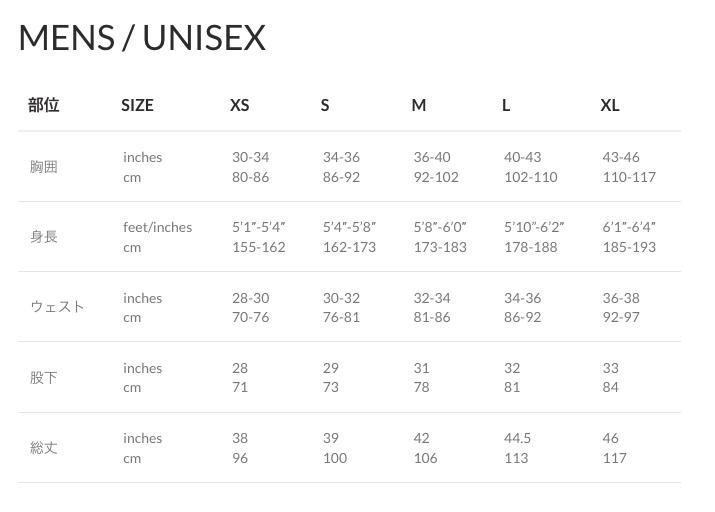Select the 胸囲 row label

coord(44,167)
